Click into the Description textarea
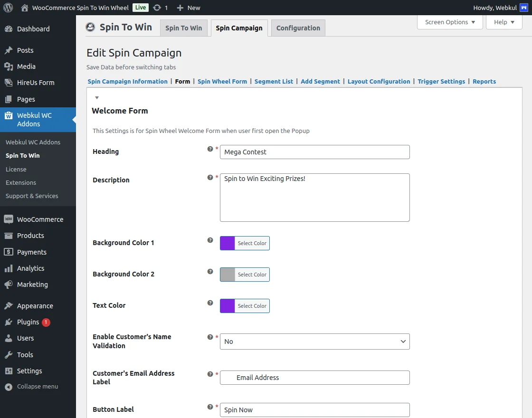Screen dimensions: 532x418 click(314, 198)
